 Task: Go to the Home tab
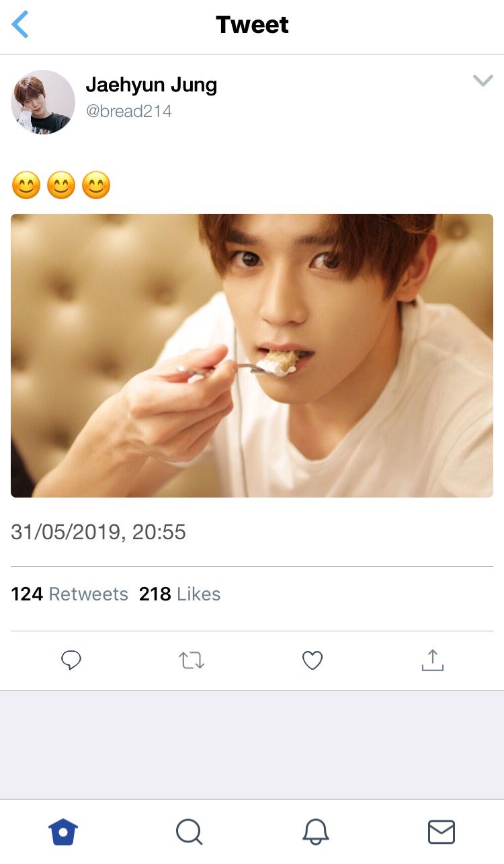(x=63, y=832)
